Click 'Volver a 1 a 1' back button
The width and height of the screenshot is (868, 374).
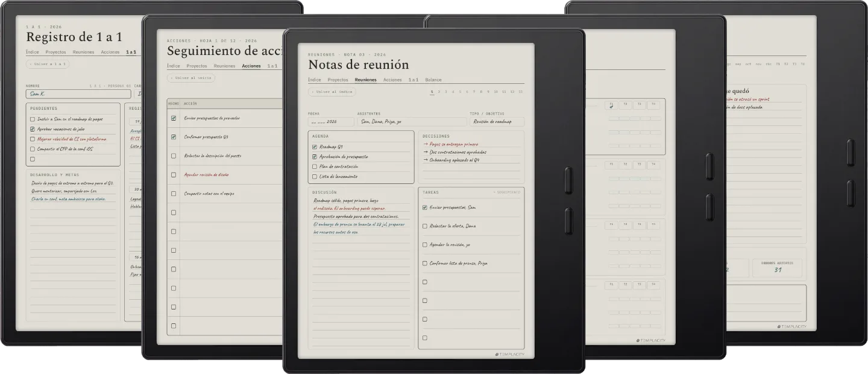pos(48,64)
